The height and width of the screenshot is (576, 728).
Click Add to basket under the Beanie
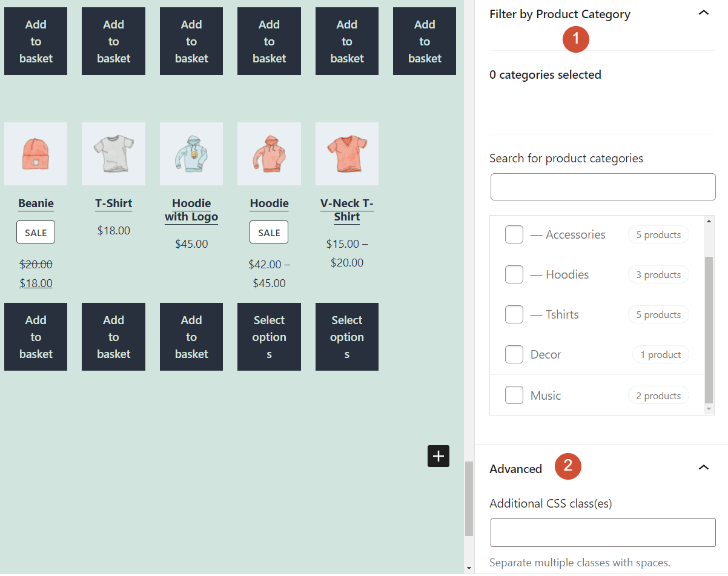(36, 337)
